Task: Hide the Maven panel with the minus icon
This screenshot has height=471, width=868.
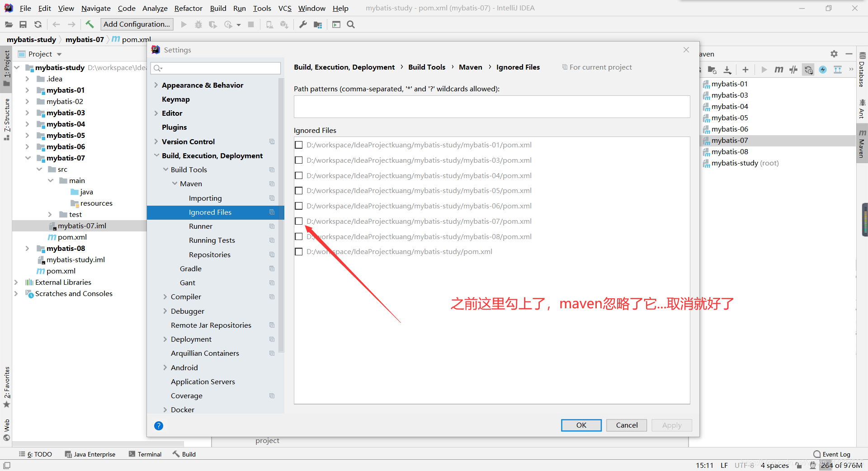Action: [849, 54]
